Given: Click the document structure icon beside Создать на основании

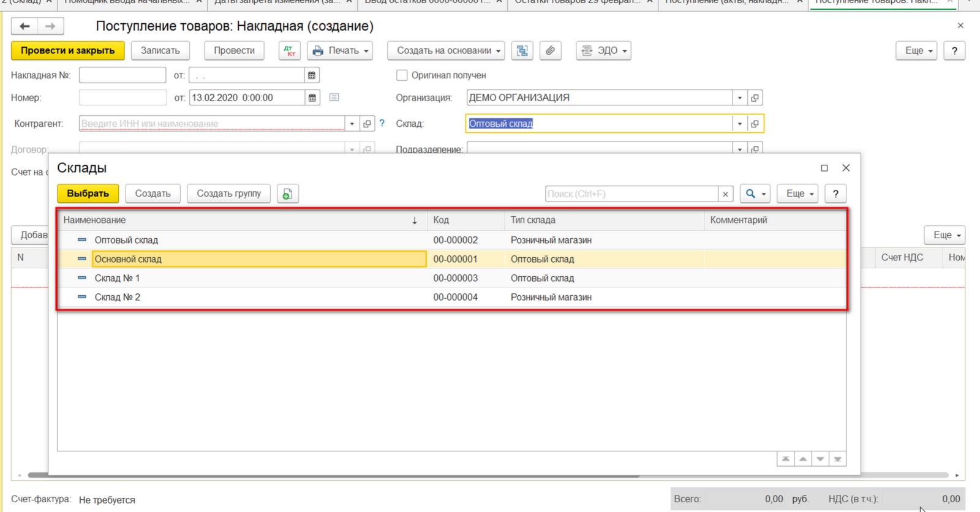Looking at the screenshot, I should coord(522,51).
